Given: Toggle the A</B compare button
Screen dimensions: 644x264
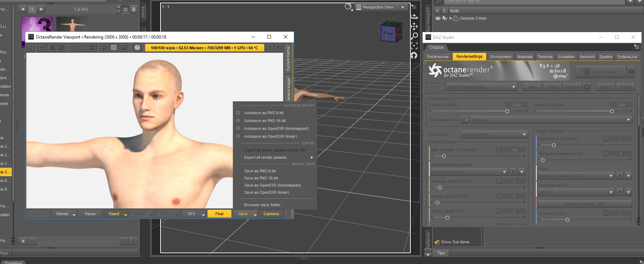Looking at the screenshot, I should (x=435, y=87).
